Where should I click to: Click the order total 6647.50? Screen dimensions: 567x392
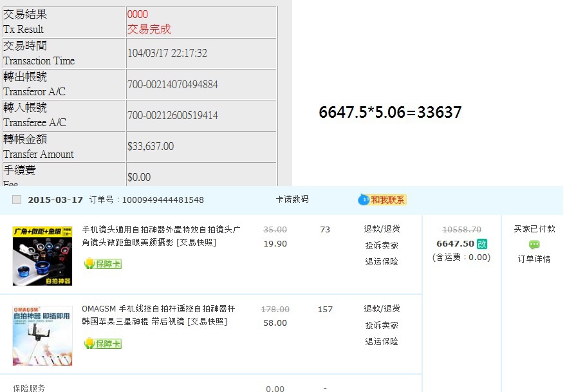point(455,244)
